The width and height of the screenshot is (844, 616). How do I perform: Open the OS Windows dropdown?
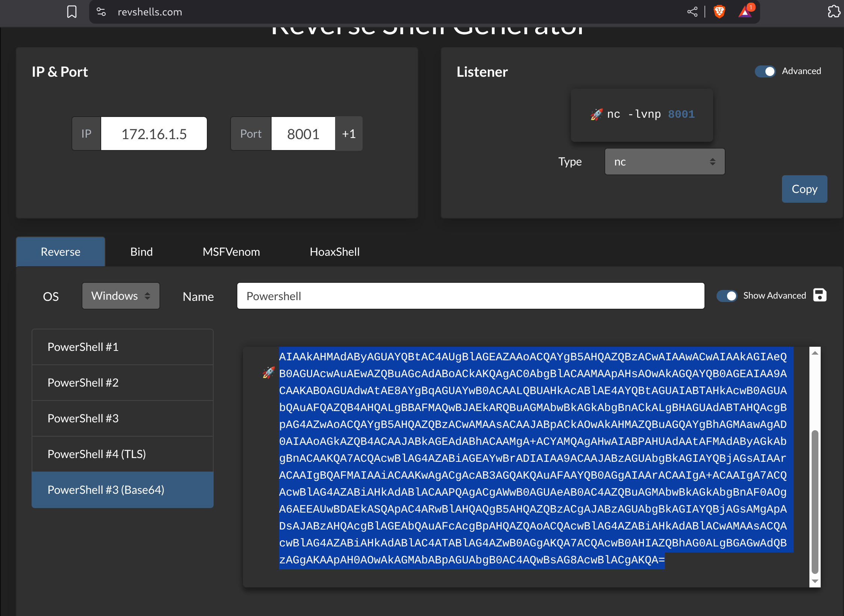pyautogui.click(x=121, y=296)
